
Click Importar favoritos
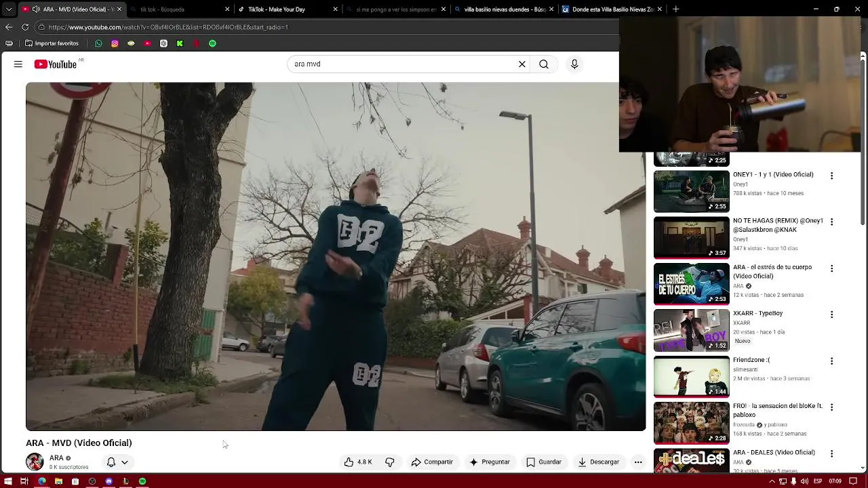tap(52, 43)
